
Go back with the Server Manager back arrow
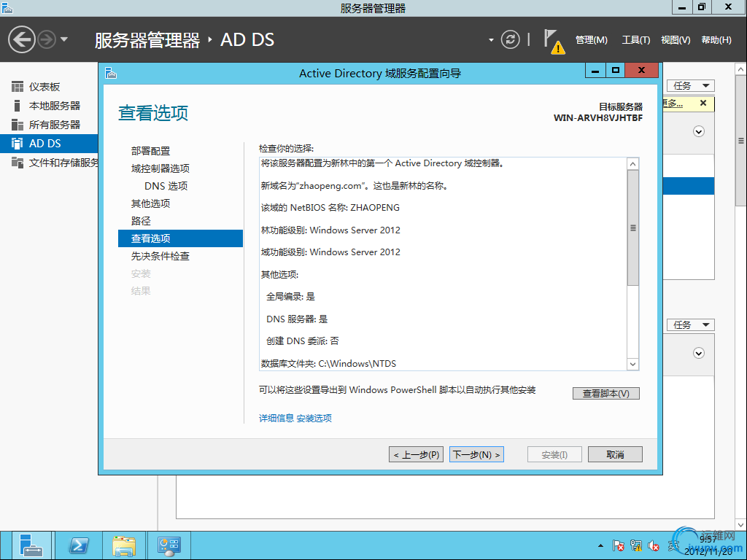22,39
